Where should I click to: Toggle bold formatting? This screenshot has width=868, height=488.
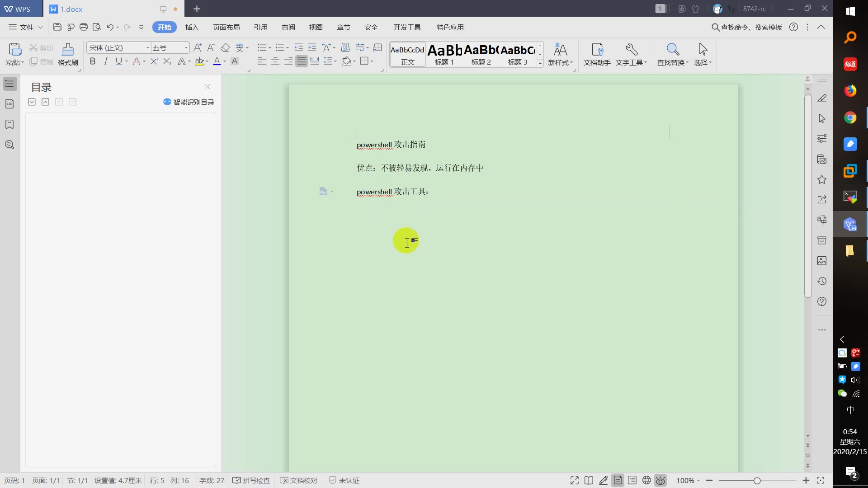coord(93,61)
